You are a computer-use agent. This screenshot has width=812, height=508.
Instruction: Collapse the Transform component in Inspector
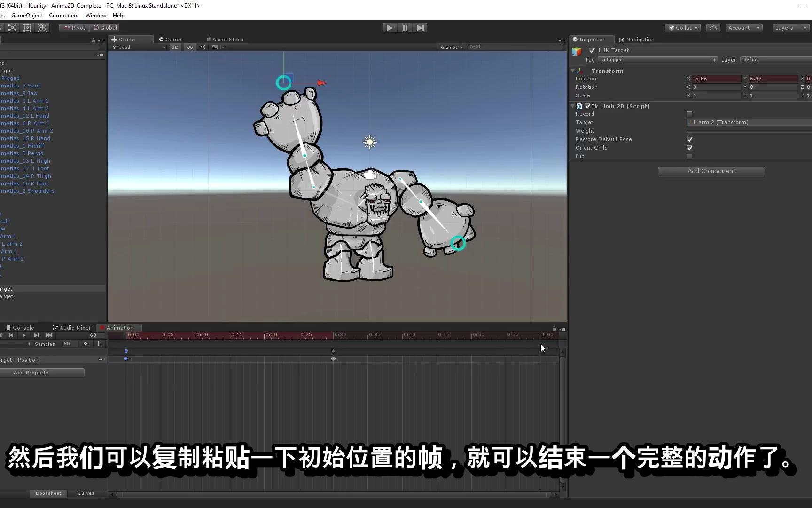(x=572, y=71)
